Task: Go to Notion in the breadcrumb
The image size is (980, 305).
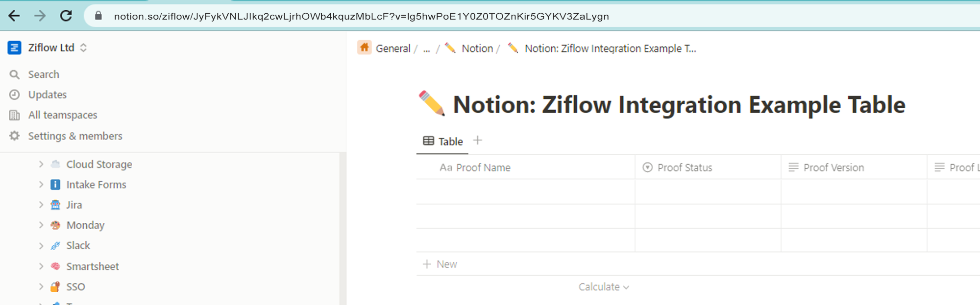Action: point(477,48)
